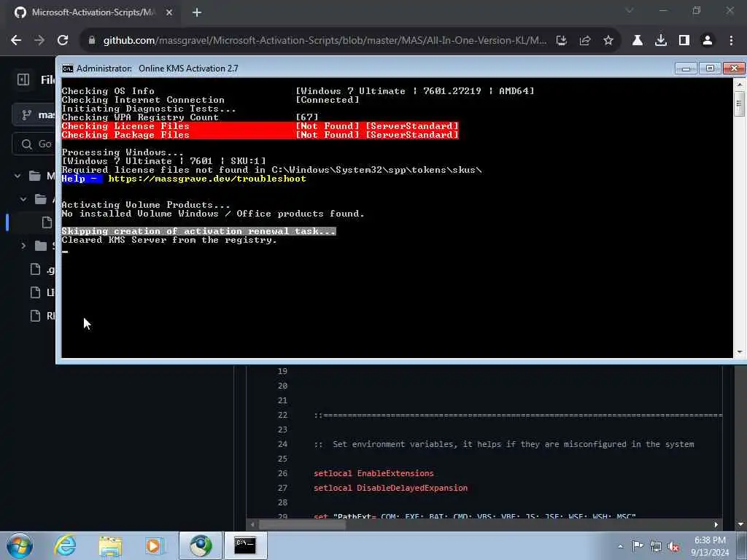The image size is (747, 560).
Task: Click the network tray icon
Action: click(656, 546)
